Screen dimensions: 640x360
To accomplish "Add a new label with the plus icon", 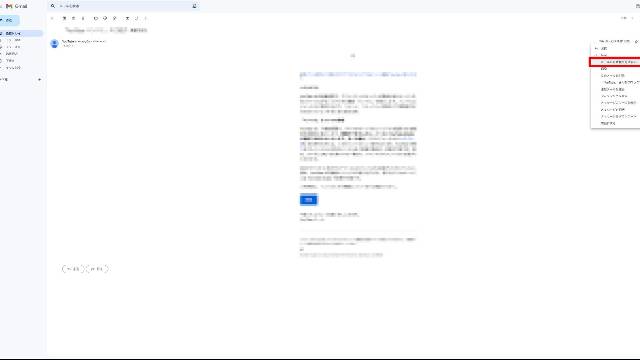I will 40,79.
